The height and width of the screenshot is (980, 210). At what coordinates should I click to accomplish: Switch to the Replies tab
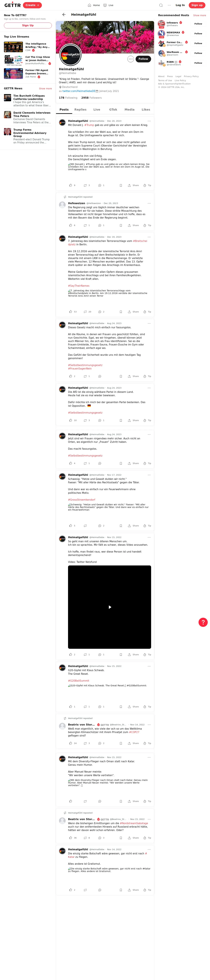80,110
